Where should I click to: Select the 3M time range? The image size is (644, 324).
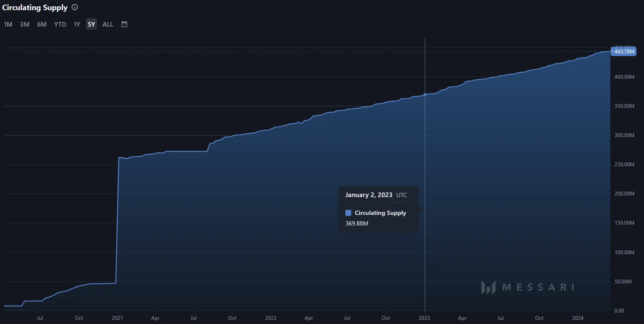click(x=25, y=24)
